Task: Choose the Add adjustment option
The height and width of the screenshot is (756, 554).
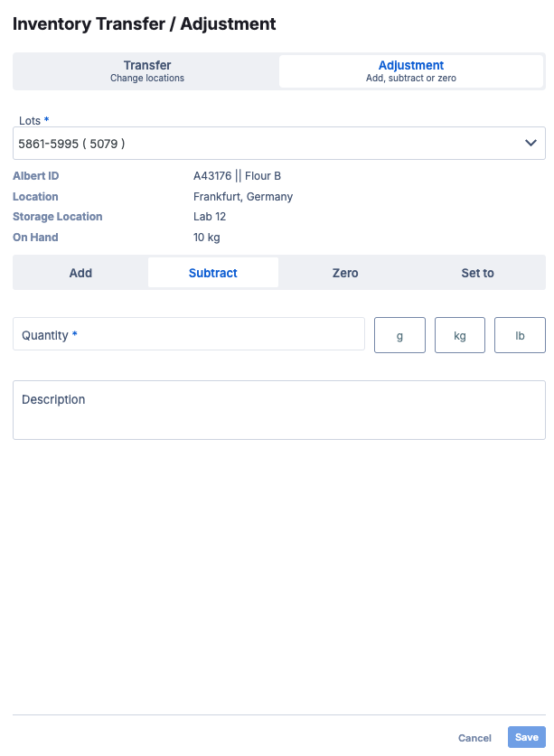Action: [x=80, y=273]
